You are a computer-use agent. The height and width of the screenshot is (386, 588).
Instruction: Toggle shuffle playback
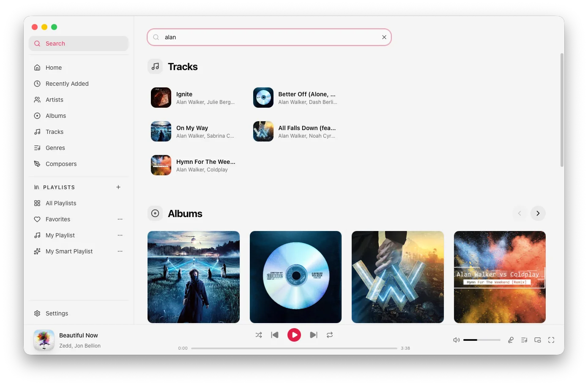tap(259, 335)
